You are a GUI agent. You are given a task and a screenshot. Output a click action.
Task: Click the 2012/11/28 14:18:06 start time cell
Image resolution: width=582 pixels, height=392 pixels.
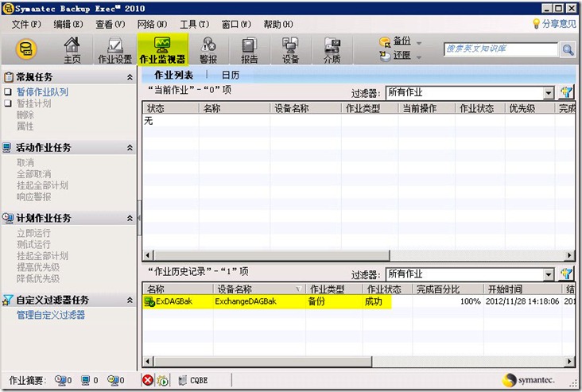click(522, 301)
